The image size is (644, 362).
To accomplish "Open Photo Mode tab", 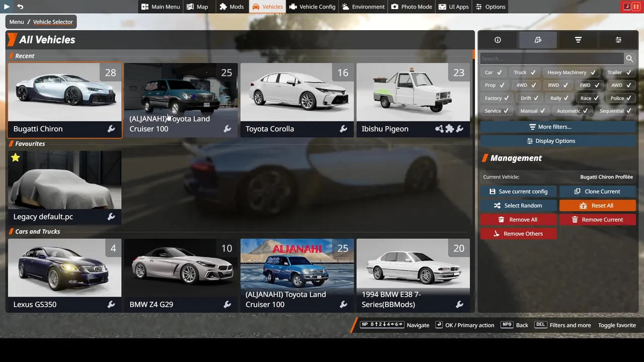I will point(412,7).
